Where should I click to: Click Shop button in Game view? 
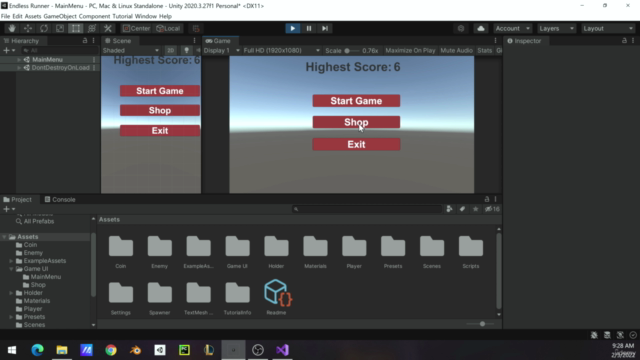356,122
